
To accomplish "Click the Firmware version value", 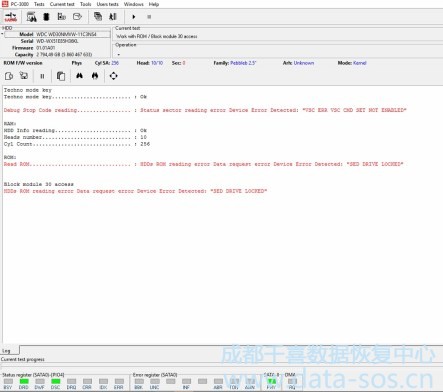I will [x=45, y=48].
